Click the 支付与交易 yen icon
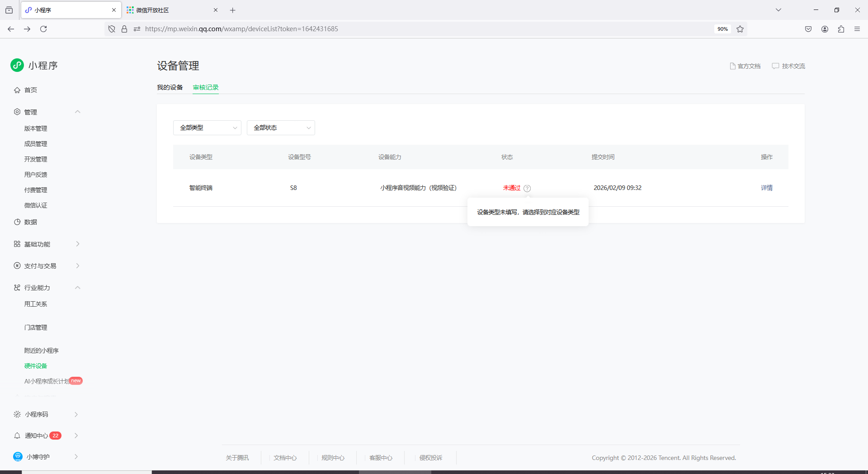This screenshot has height=474, width=868. tap(17, 265)
